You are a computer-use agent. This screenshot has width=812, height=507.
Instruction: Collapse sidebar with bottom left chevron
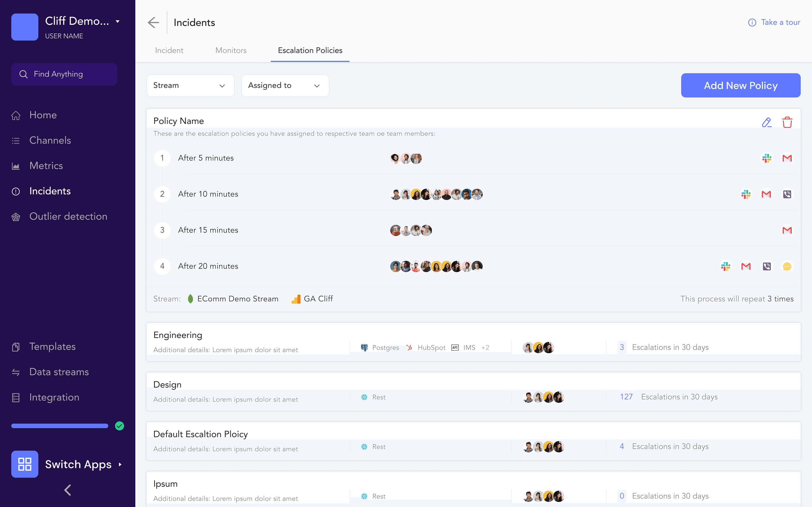point(67,490)
